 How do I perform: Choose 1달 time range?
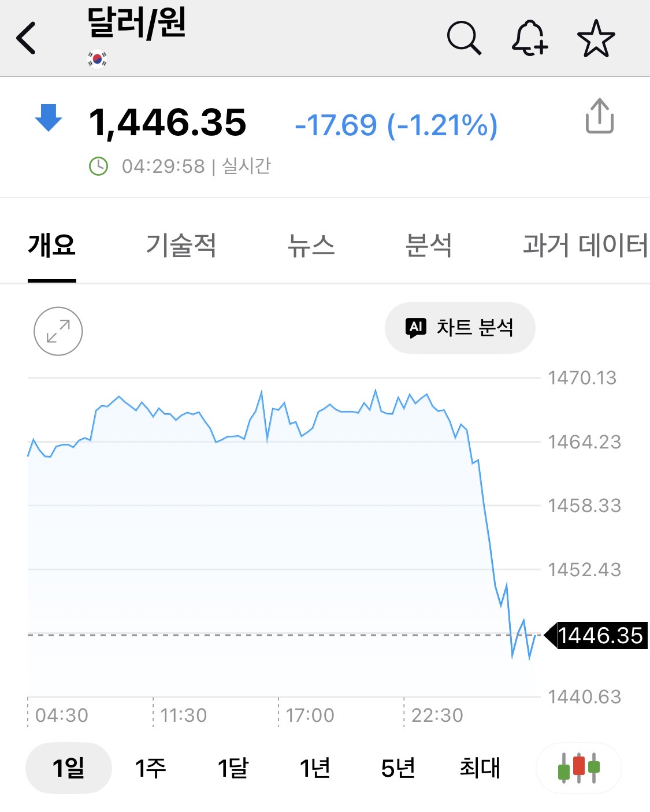233,768
